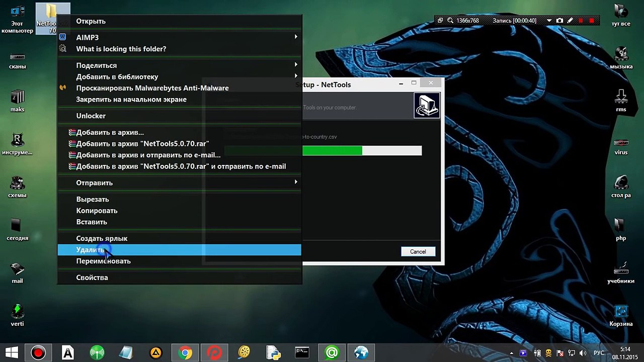This screenshot has height=362, width=644.
Task: Scan with Malwarebytes Anti-Malware entry
Action: [179, 88]
